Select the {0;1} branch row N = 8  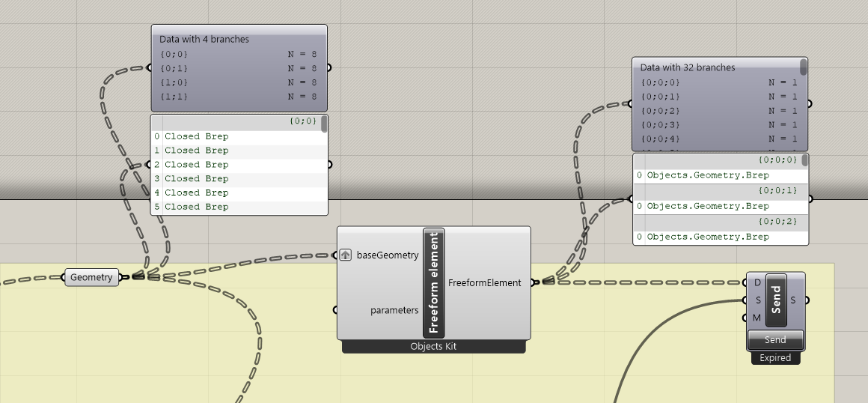(x=239, y=68)
